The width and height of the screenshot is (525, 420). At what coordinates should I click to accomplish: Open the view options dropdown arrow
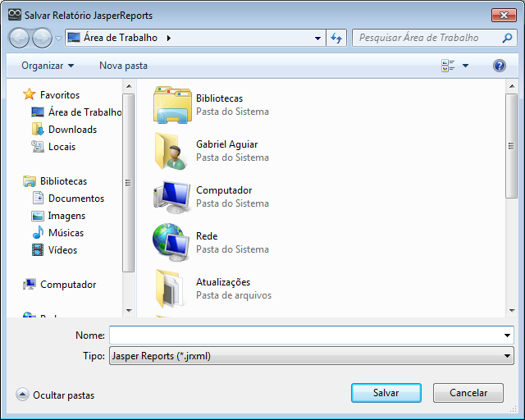pyautogui.click(x=465, y=66)
